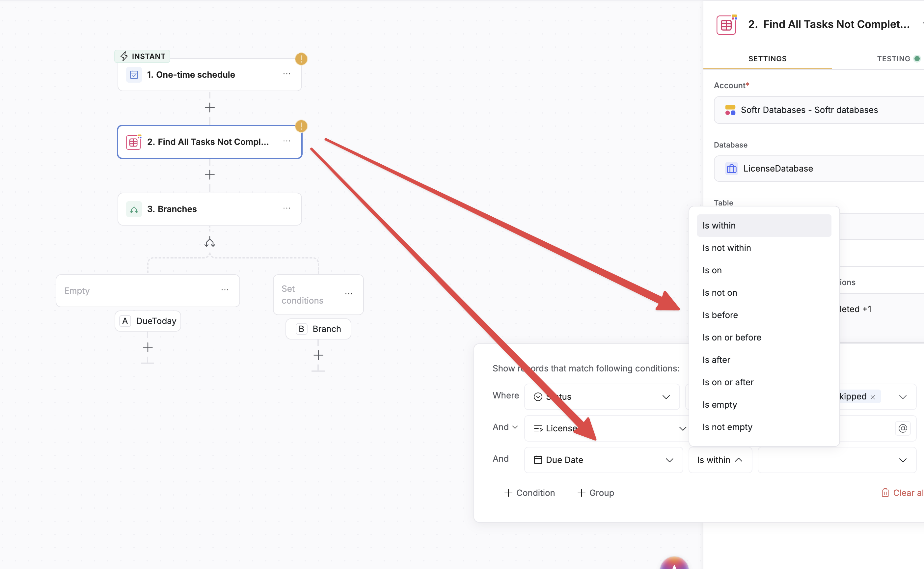Select Is on or before option

(x=732, y=338)
